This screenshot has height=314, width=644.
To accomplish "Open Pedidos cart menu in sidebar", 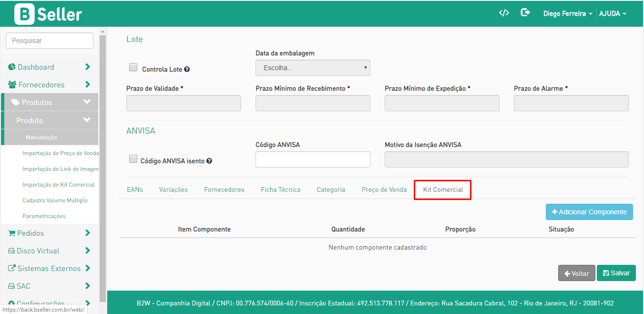I will [31, 233].
